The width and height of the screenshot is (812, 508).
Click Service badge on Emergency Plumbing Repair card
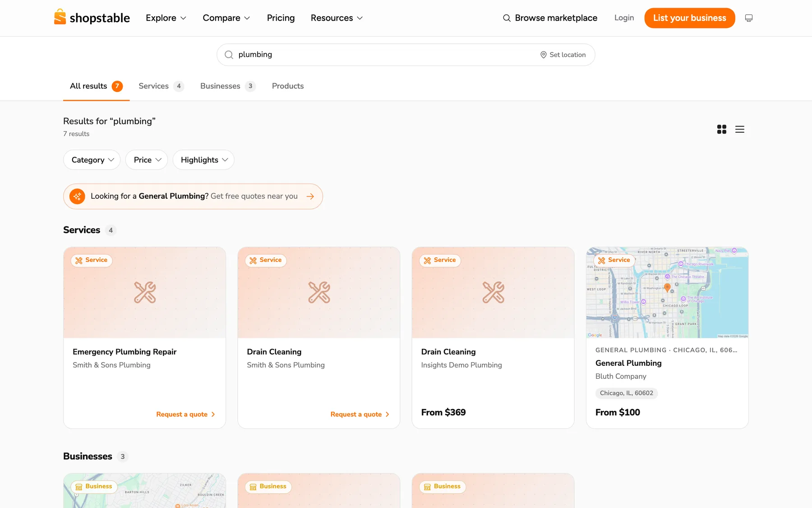[x=92, y=260]
